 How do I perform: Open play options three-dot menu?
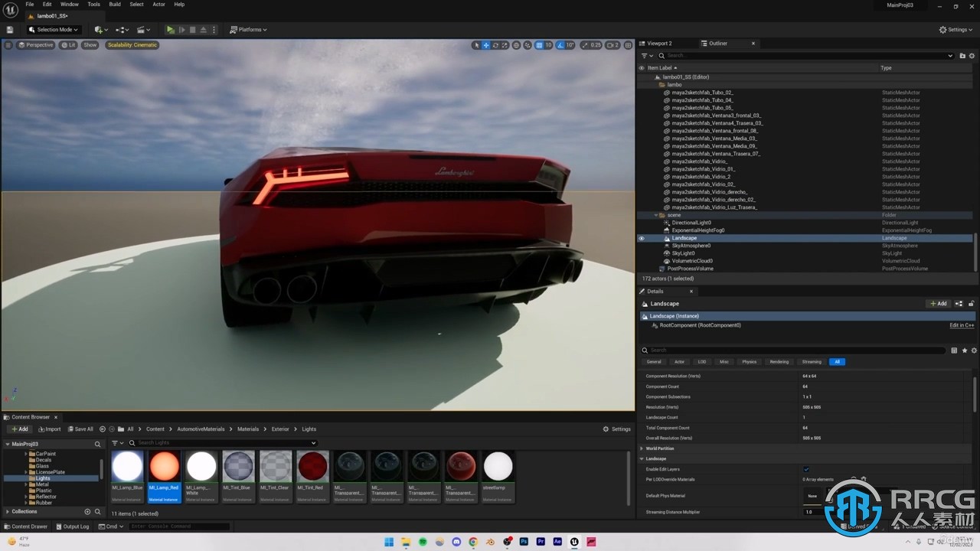pos(213,30)
